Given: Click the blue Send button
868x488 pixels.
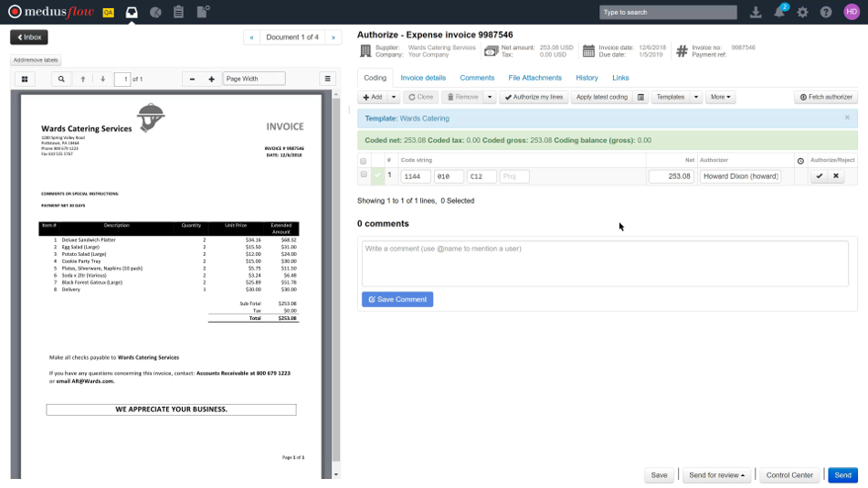Looking at the screenshot, I should (x=842, y=475).
